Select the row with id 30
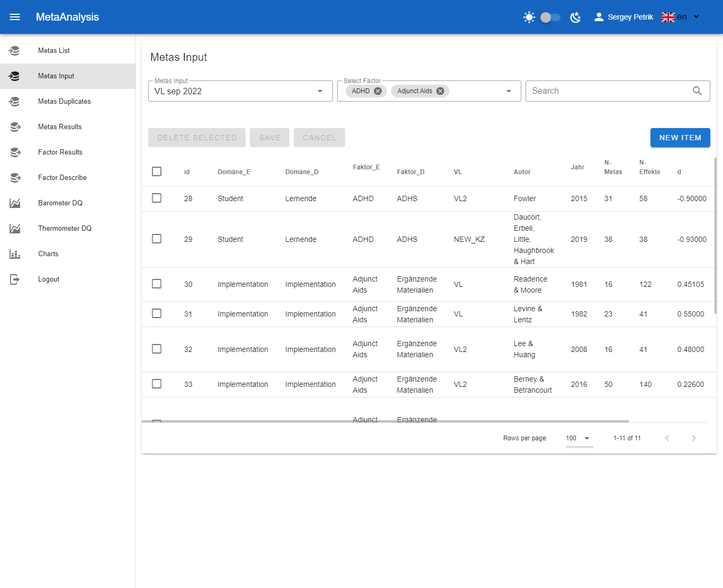723x588 pixels. point(157,284)
